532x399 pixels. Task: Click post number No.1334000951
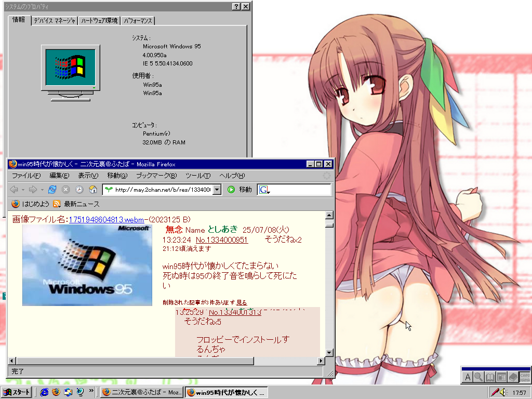click(x=221, y=240)
